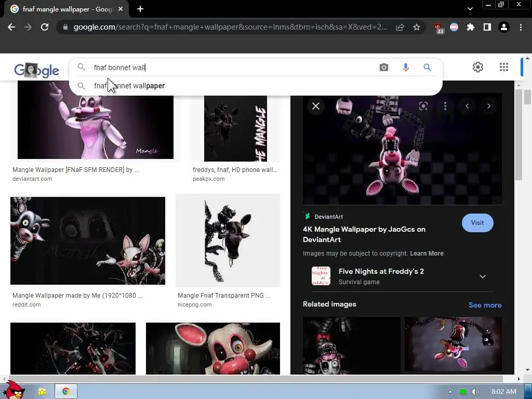Screen dimensions: 532x399
Task: Open the HE MANGLE phone wallpaper thumbnail
Action: pos(235,129)
